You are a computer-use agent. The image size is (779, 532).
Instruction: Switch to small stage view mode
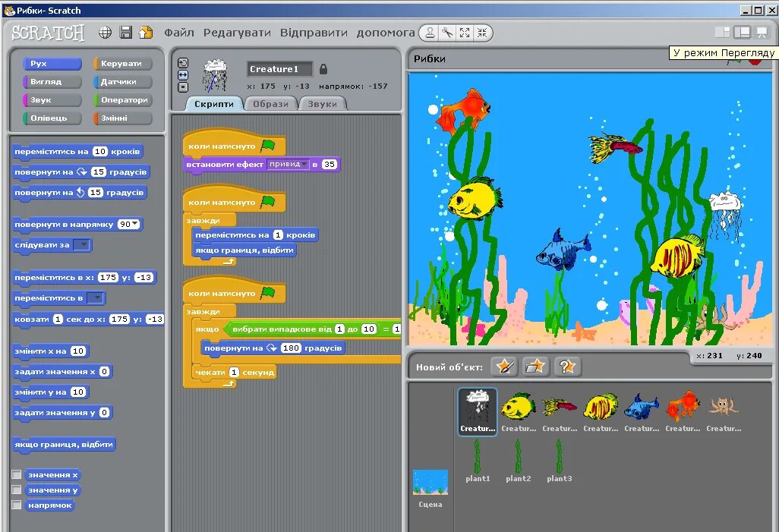(x=722, y=33)
